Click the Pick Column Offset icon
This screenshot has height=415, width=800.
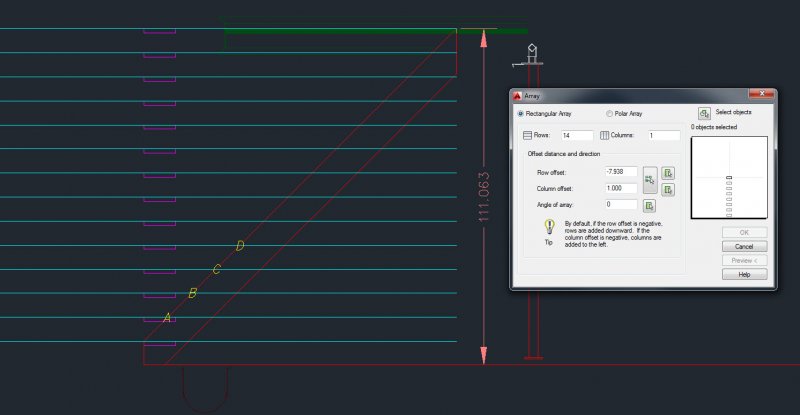pyautogui.click(x=668, y=190)
